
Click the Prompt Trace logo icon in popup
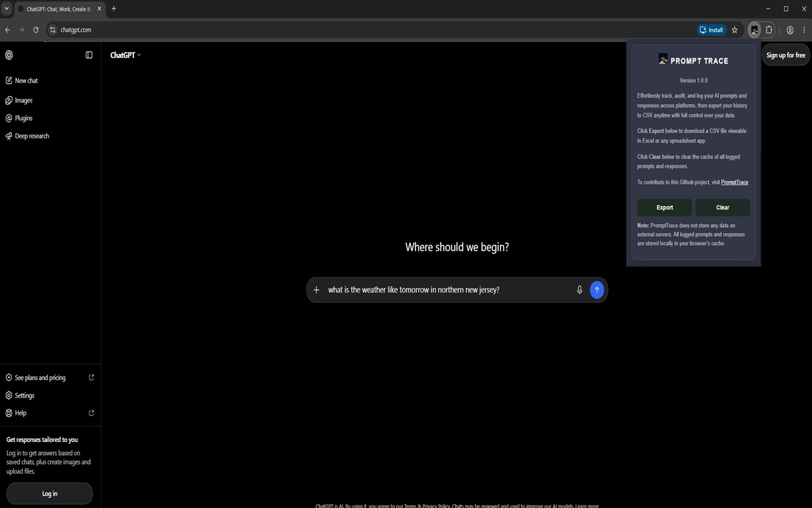click(x=663, y=59)
